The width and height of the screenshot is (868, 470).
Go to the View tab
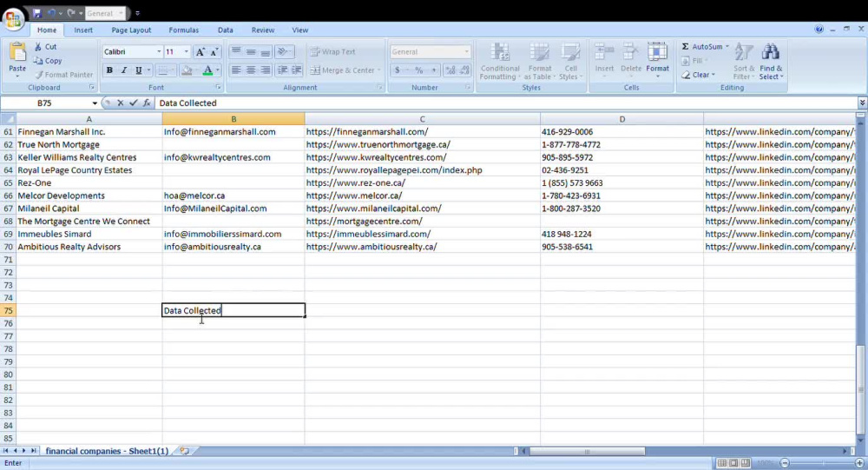coord(300,30)
